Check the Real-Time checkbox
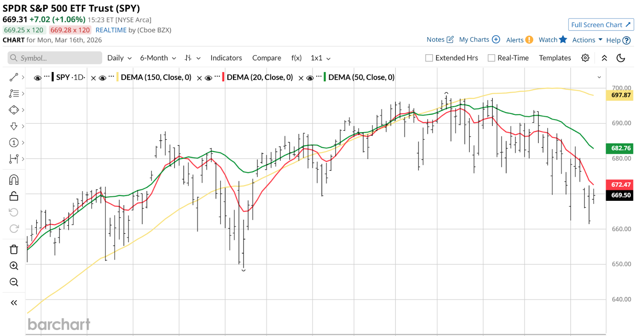This screenshot has width=644, height=336. click(x=491, y=58)
